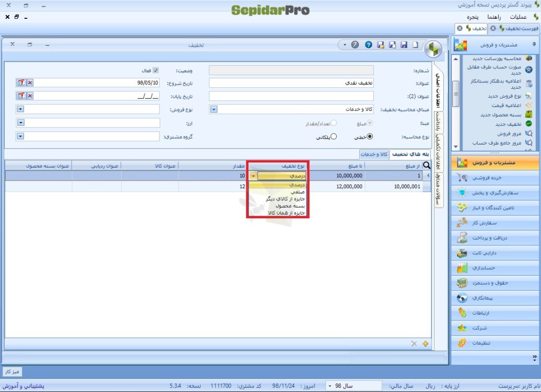Open the quick toolbar customization arrow
541x392 pixels.
click(x=344, y=45)
